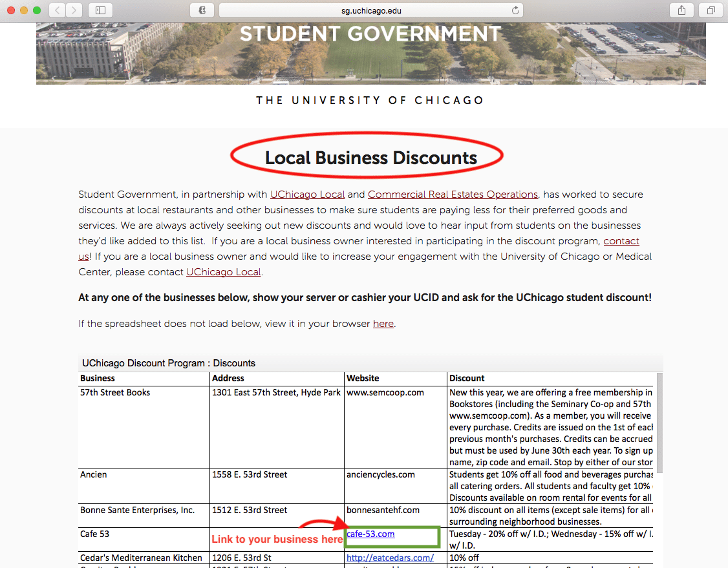Open the Commercial Real Estates Operations link

point(453,195)
